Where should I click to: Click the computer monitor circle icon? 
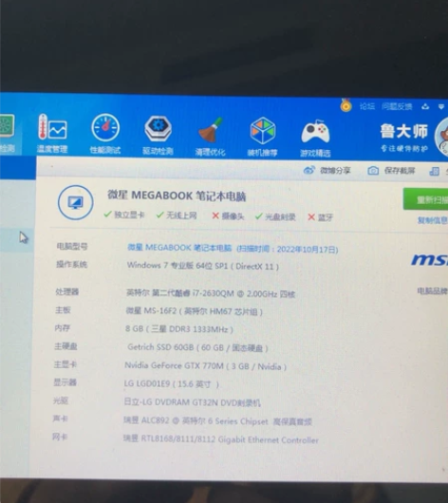click(75, 202)
